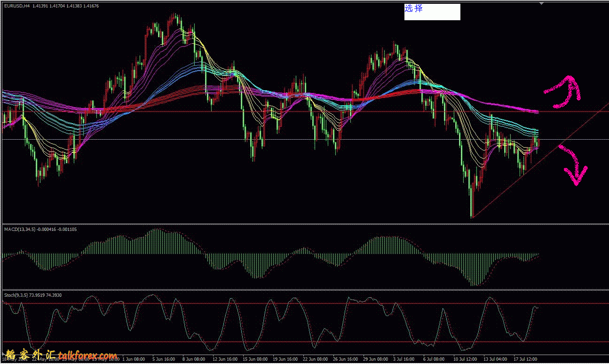Click the '13 Jul 04:00' time label
This screenshot has height=364, width=609.
click(495, 359)
